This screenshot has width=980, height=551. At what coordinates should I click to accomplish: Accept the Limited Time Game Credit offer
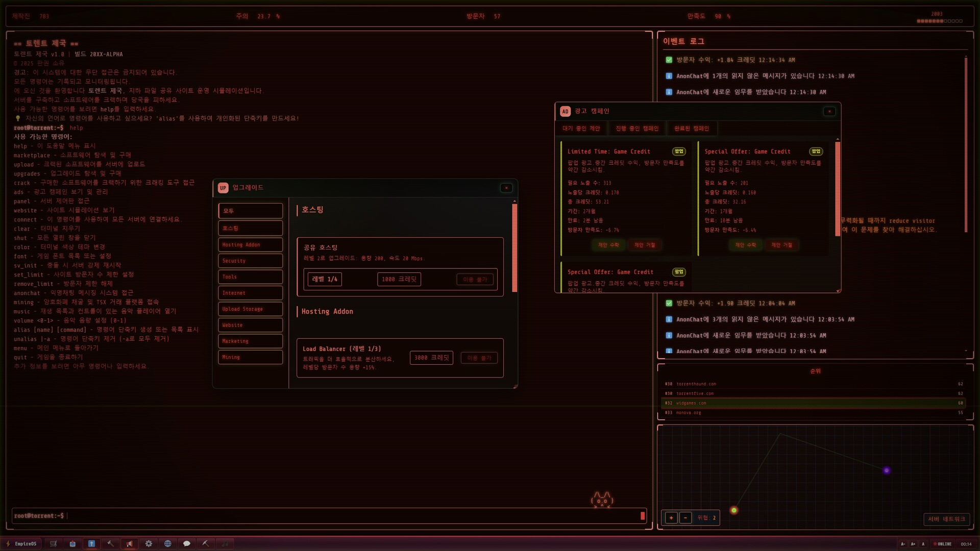click(608, 245)
